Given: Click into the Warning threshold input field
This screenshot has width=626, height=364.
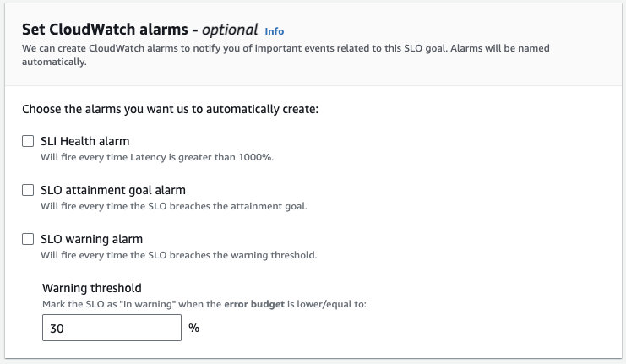Looking at the screenshot, I should tap(112, 328).
